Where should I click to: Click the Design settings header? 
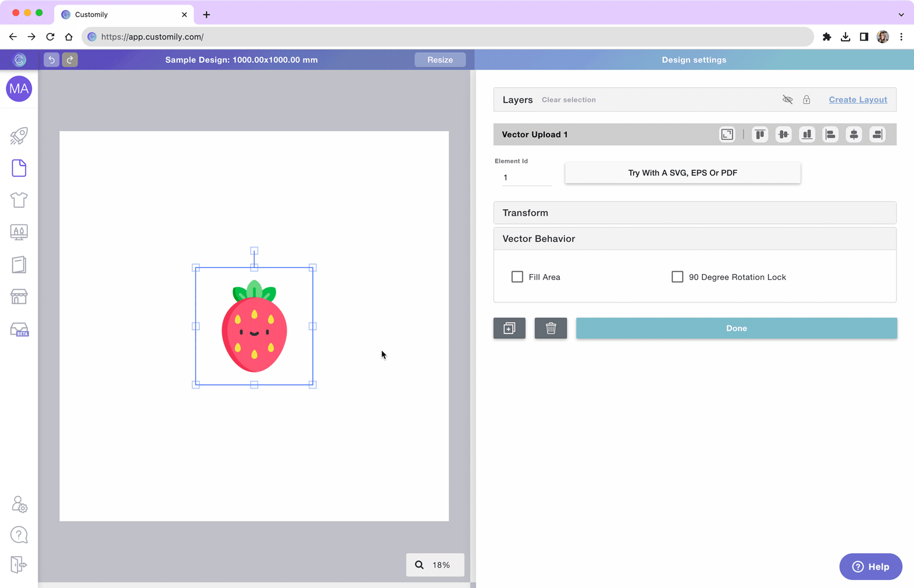point(694,60)
